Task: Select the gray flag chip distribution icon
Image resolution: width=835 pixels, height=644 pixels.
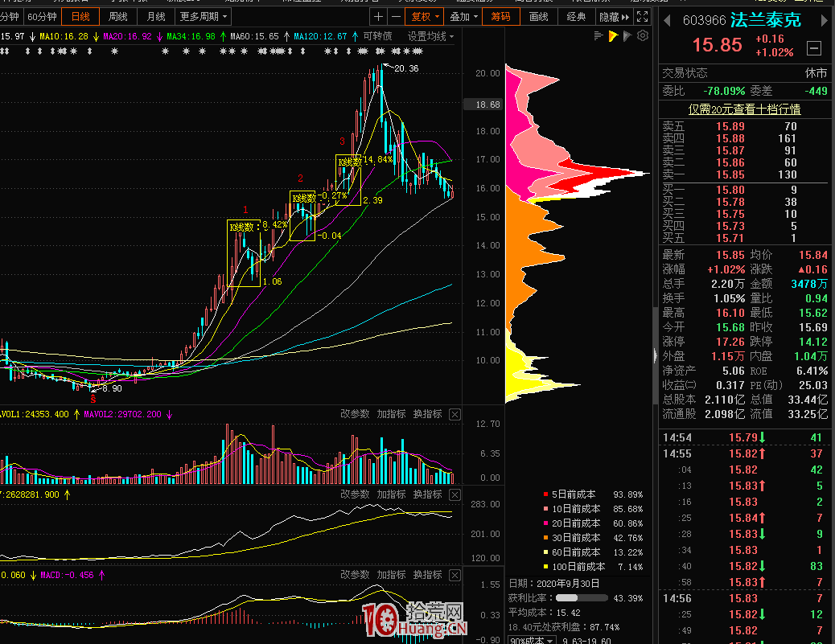Action: click(x=627, y=36)
